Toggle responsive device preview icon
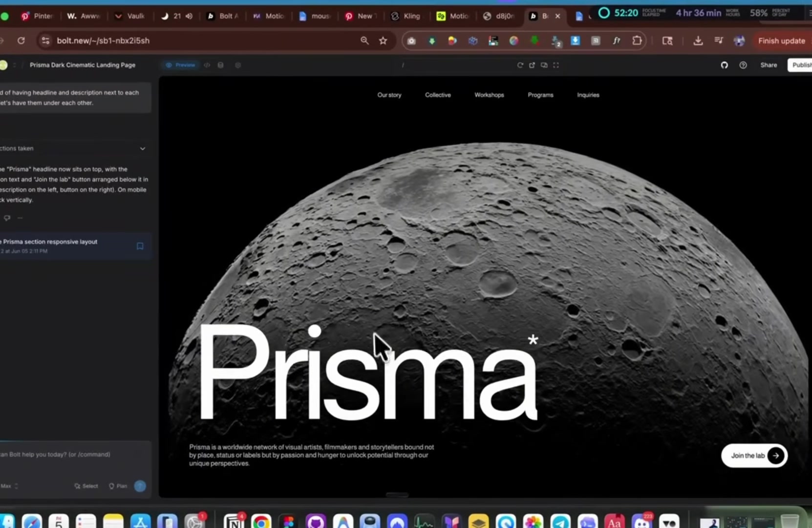The width and height of the screenshot is (812, 528). (x=544, y=65)
